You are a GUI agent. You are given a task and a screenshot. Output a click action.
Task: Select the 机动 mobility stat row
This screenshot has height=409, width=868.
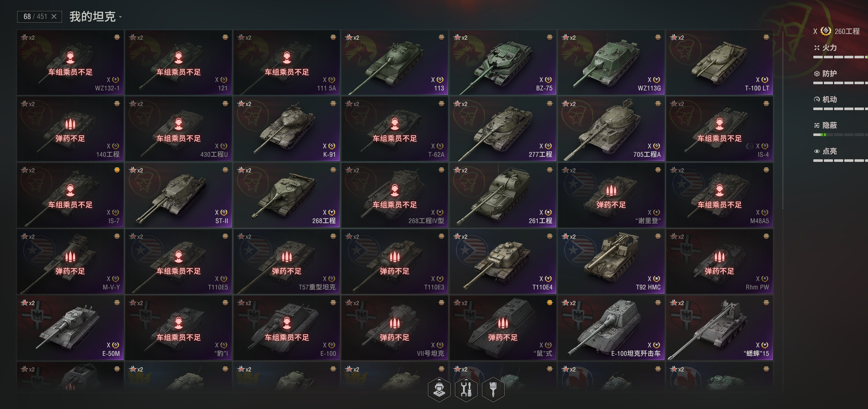(x=840, y=104)
